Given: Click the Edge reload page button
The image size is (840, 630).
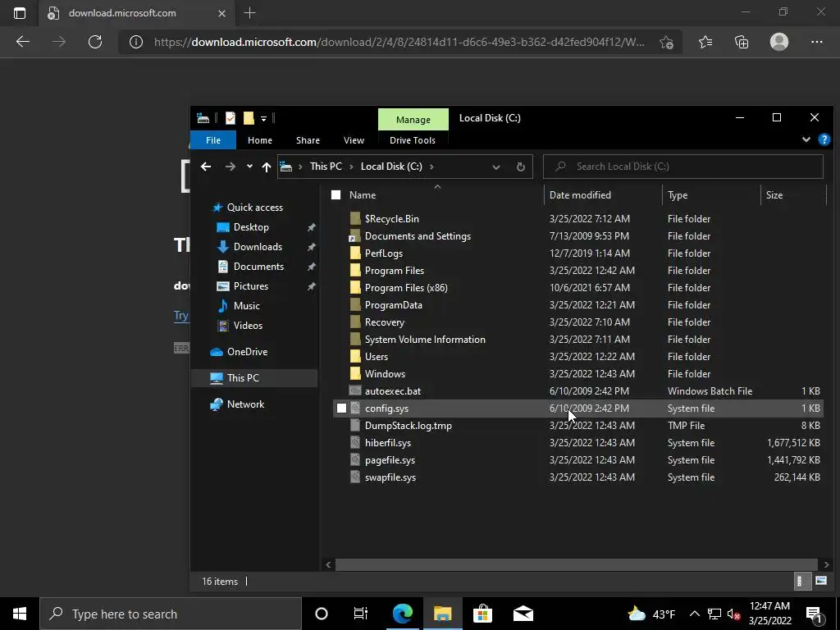Looking at the screenshot, I should [x=95, y=42].
